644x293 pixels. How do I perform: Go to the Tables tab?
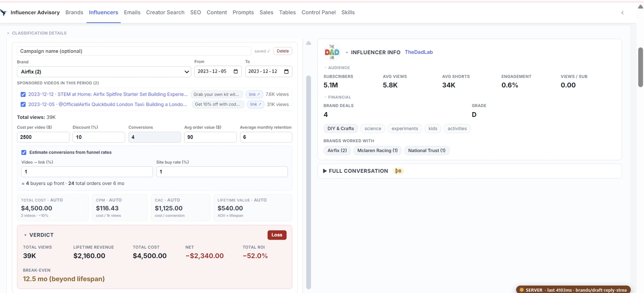tap(287, 12)
